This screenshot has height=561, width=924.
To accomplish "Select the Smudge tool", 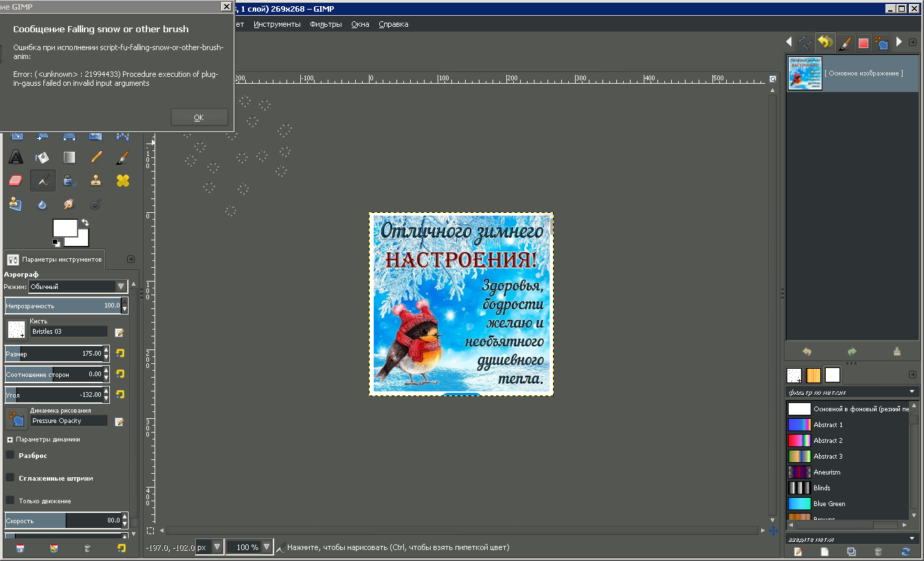I will pyautogui.click(x=69, y=204).
